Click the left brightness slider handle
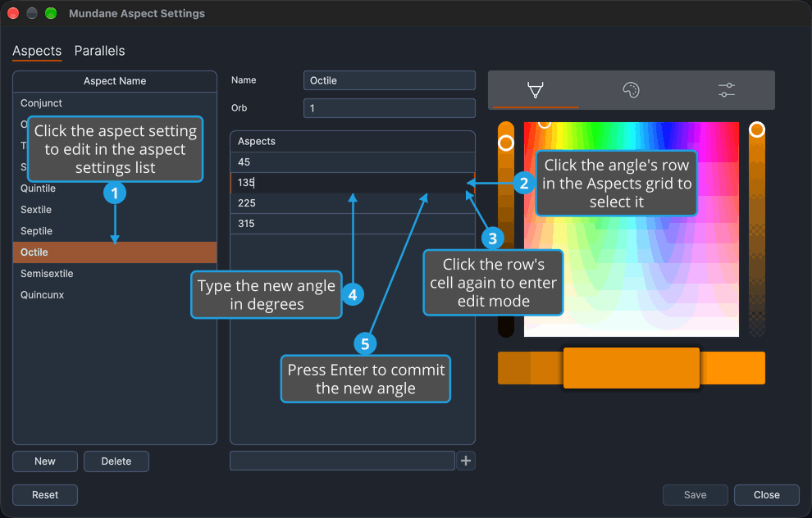The image size is (812, 518). coord(506,143)
